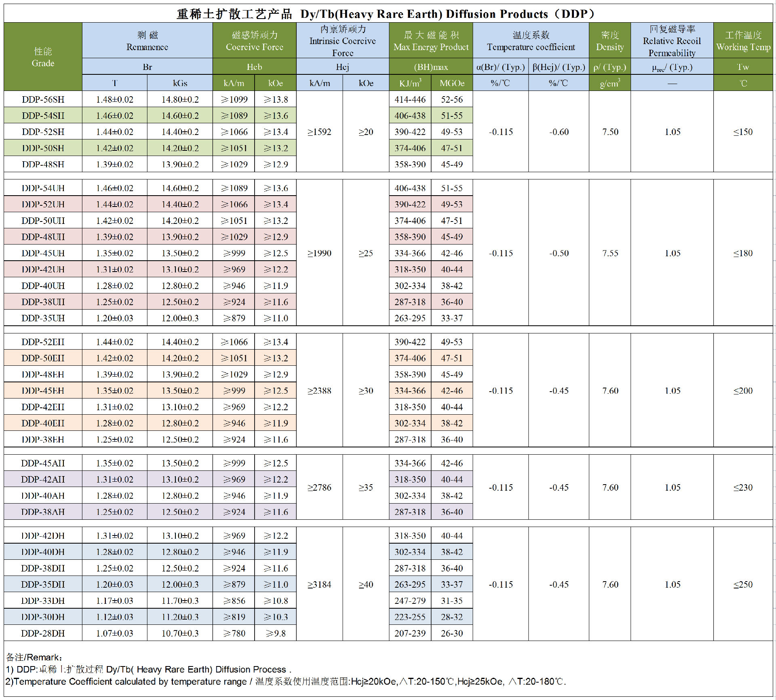Select Relative Recoil Permeability header

click(672, 41)
